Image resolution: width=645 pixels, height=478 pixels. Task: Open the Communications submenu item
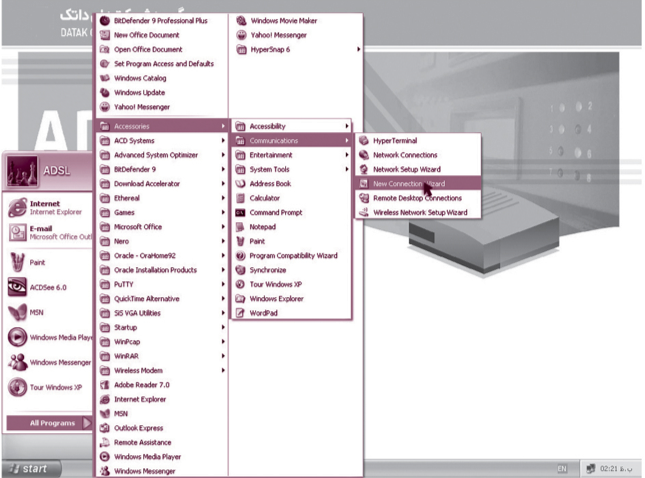point(291,141)
